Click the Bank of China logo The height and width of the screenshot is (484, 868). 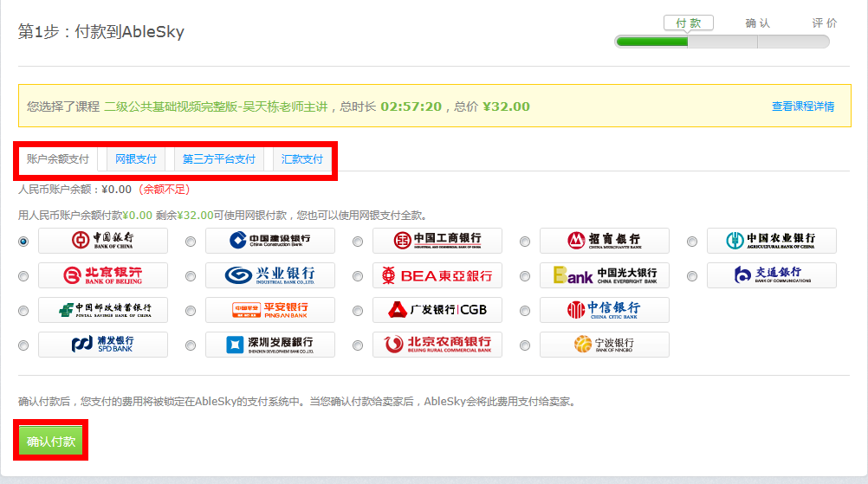tap(103, 241)
